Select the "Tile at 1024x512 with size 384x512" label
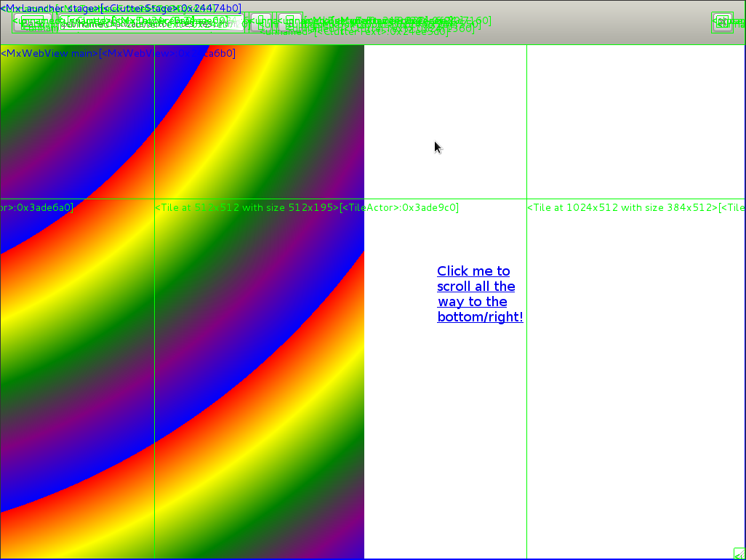746x560 pixels. pyautogui.click(x=622, y=208)
